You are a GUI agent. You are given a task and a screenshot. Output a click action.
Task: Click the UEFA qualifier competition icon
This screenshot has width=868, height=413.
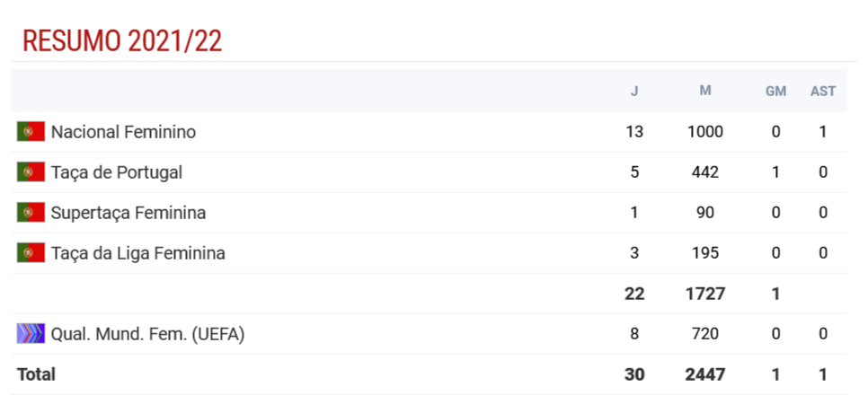(31, 334)
